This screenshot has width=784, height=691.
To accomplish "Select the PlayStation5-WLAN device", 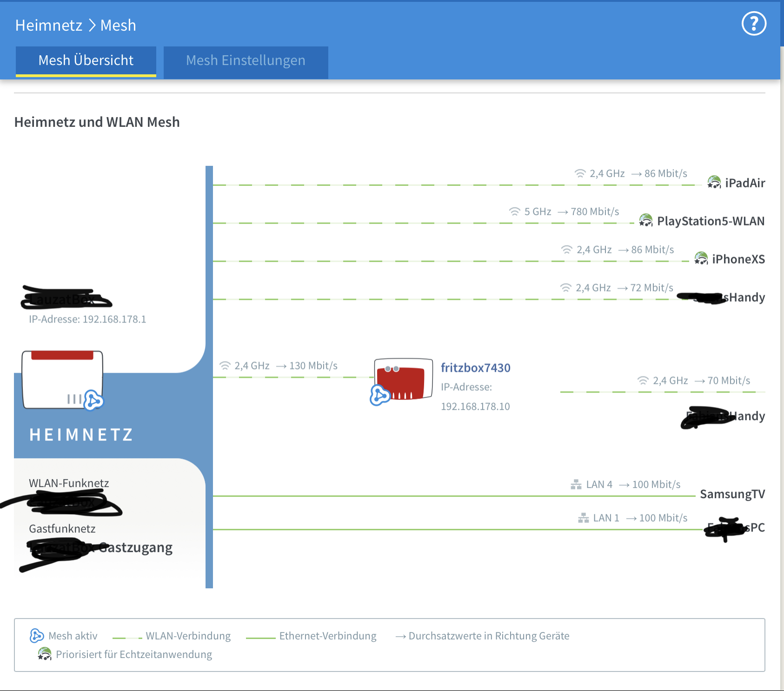I will click(711, 221).
